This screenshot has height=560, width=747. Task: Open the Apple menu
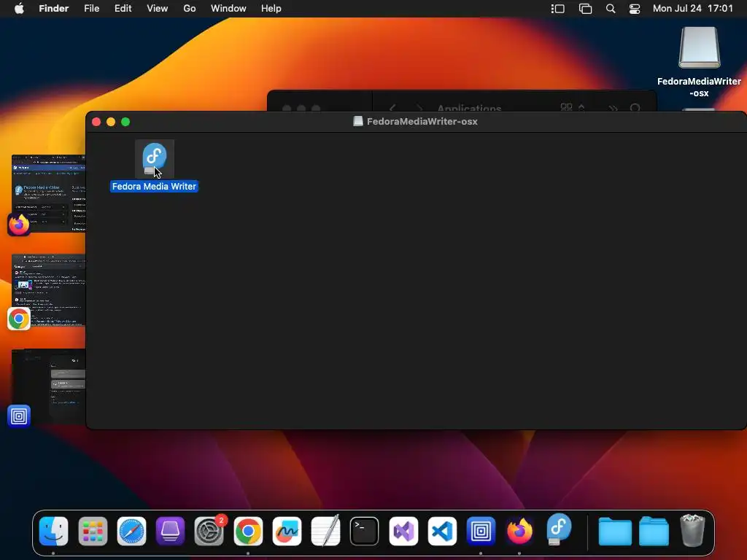[x=19, y=9]
